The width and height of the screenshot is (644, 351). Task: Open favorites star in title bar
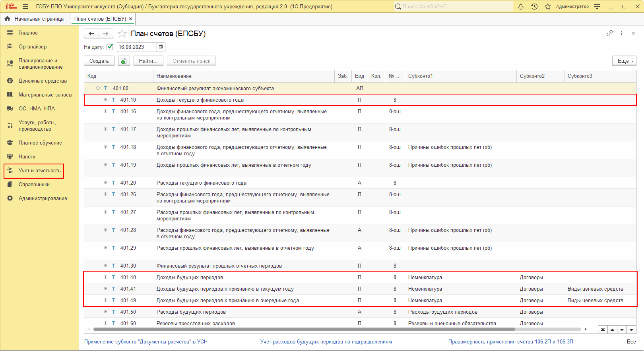point(548,6)
